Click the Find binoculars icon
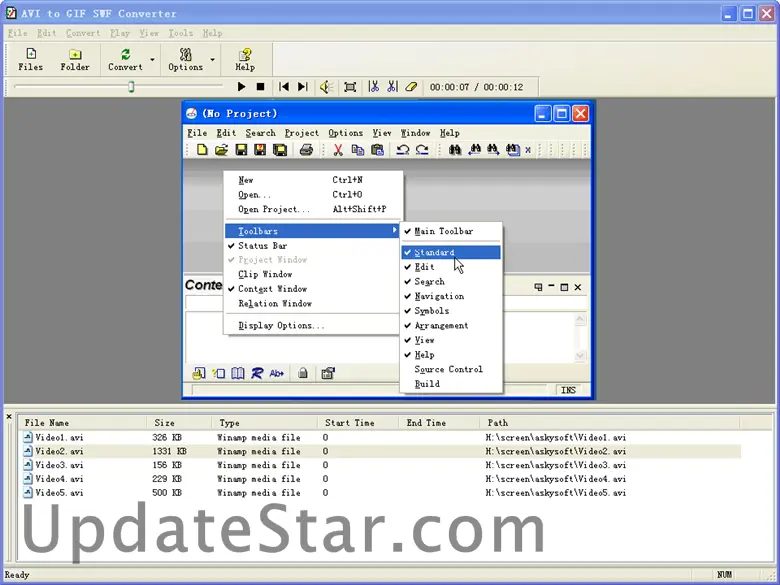The width and height of the screenshot is (780, 585). coord(455,150)
